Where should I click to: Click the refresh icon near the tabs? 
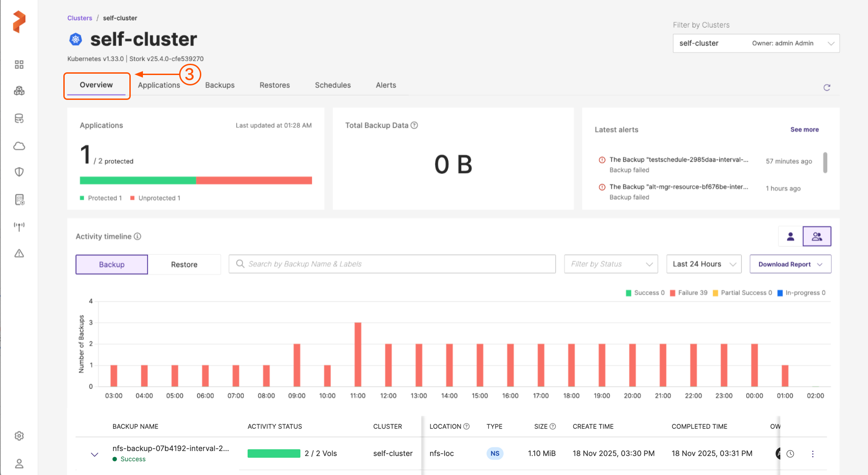pos(826,88)
